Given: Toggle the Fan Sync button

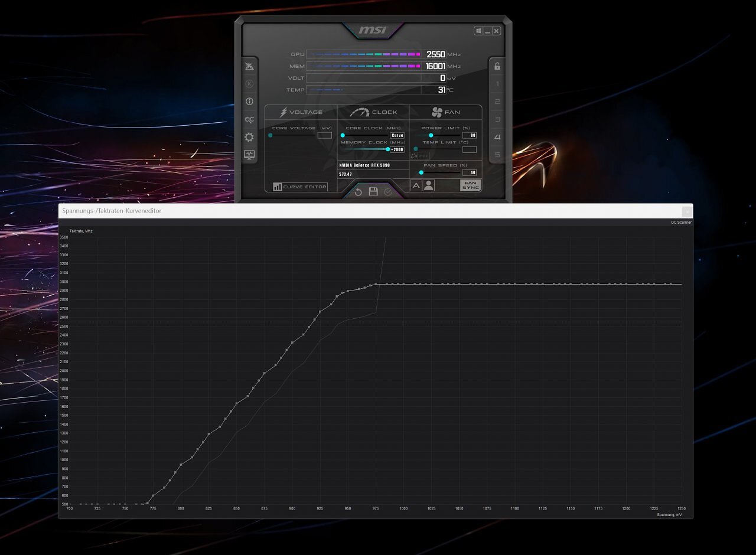Looking at the screenshot, I should tap(470, 185).
